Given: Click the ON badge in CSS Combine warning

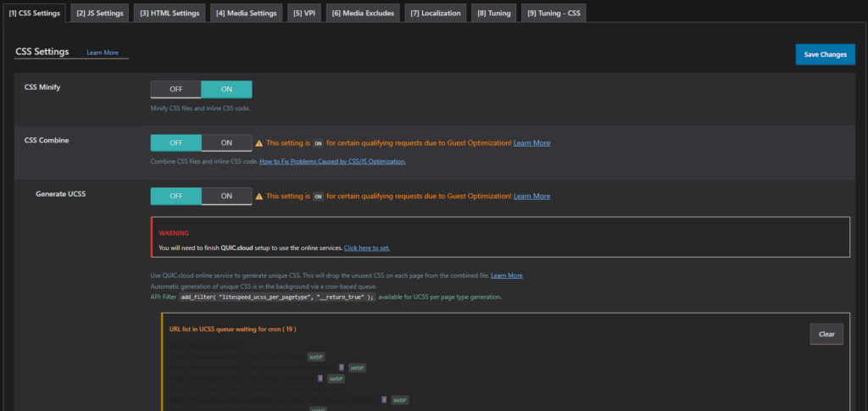Looking at the screenshot, I should 318,143.
